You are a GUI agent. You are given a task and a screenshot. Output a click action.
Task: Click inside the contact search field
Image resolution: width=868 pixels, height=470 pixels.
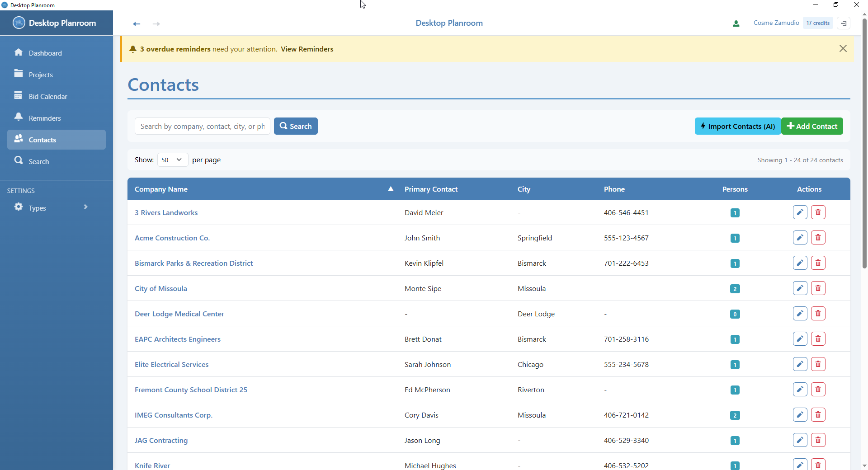point(202,126)
